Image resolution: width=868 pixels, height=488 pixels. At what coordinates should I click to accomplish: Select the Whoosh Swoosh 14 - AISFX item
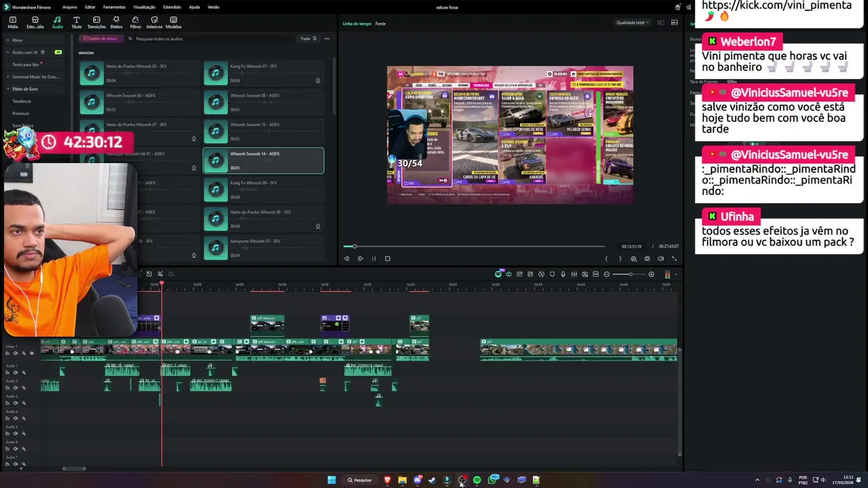click(263, 161)
